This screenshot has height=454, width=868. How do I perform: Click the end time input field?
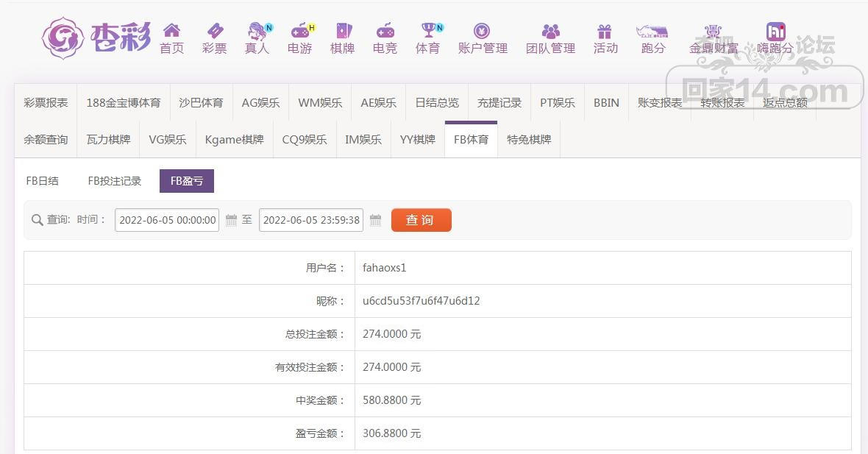click(x=311, y=220)
